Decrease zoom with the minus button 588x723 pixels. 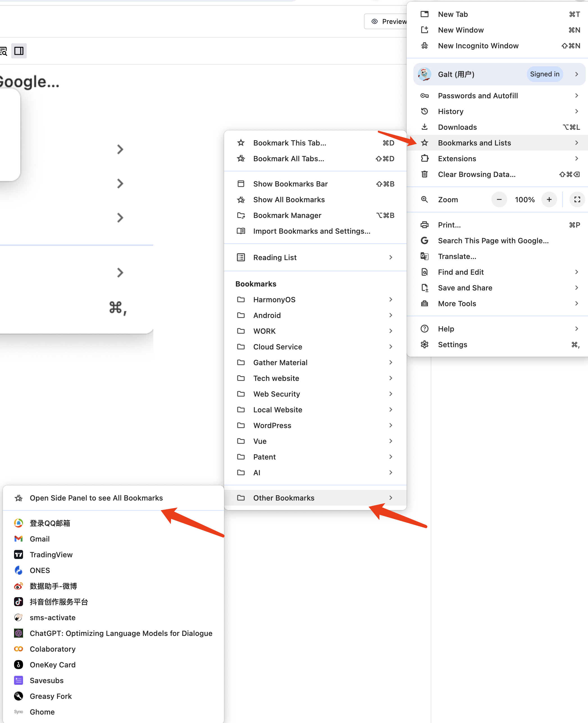(x=499, y=199)
